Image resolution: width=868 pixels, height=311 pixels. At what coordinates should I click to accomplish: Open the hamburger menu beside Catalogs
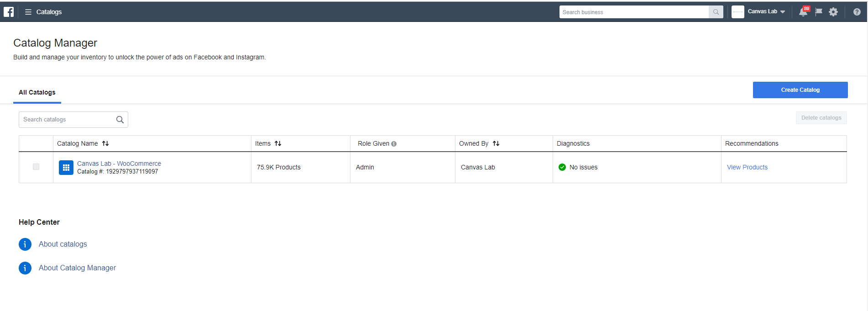[x=28, y=12]
